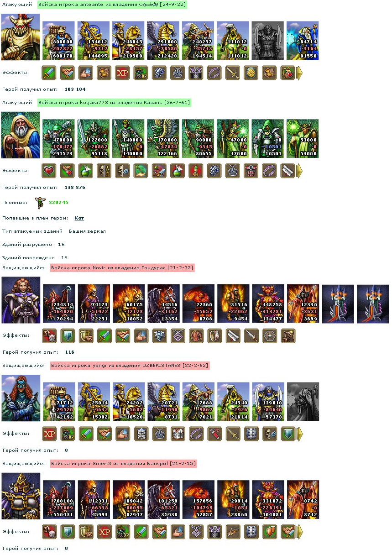Screen dimensions: 392x555
Task: Expand more effects for kotjara778's army
Action: point(300,171)
